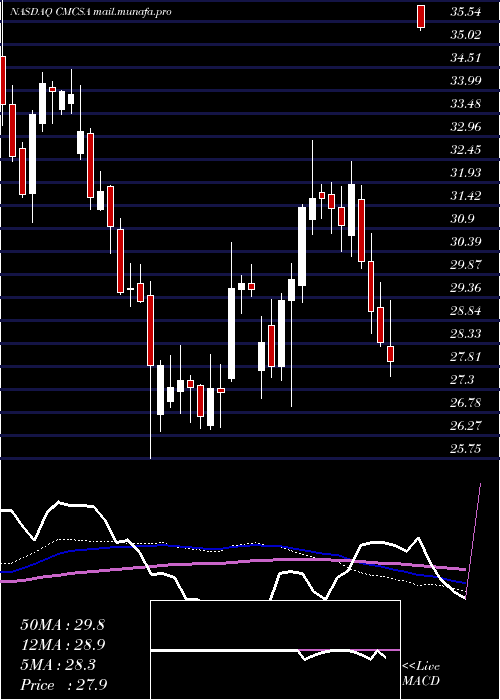Screen dimensions: 500x700
Task: Click the 29.36 price axis label
Action: coord(465,288)
